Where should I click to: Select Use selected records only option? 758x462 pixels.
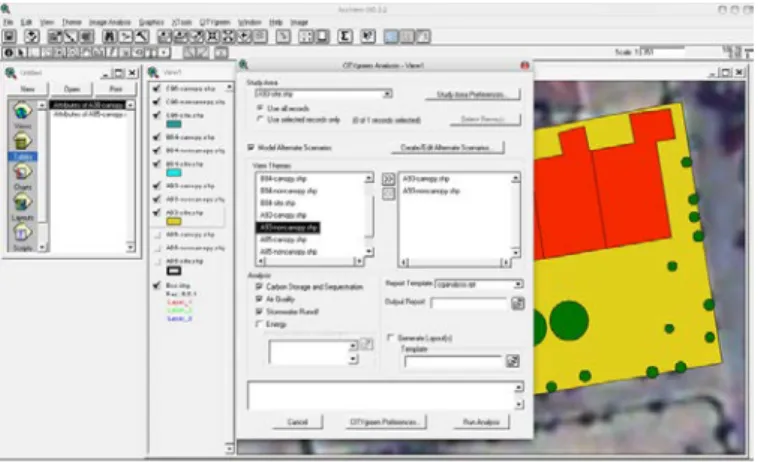[260, 119]
